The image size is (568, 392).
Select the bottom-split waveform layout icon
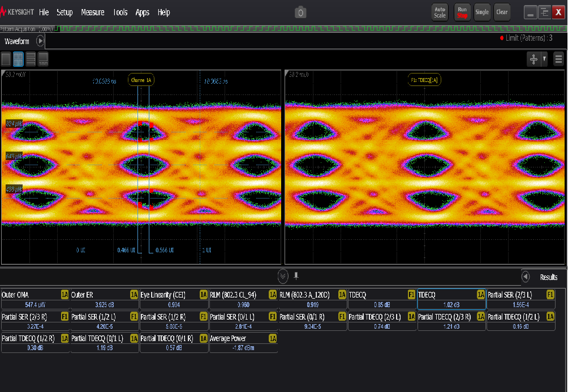click(x=43, y=59)
